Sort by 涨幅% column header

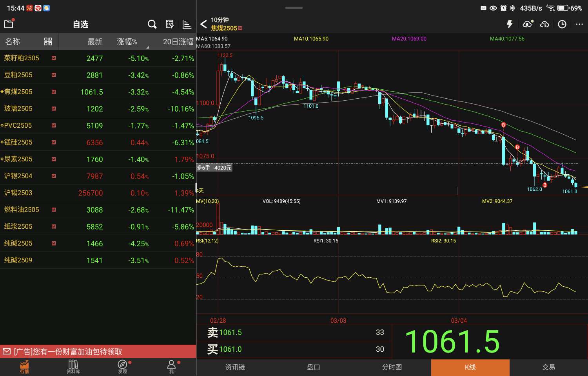[127, 42]
